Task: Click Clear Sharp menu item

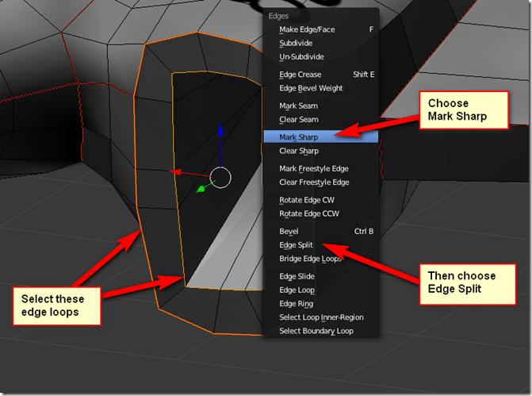Action: click(x=321, y=151)
